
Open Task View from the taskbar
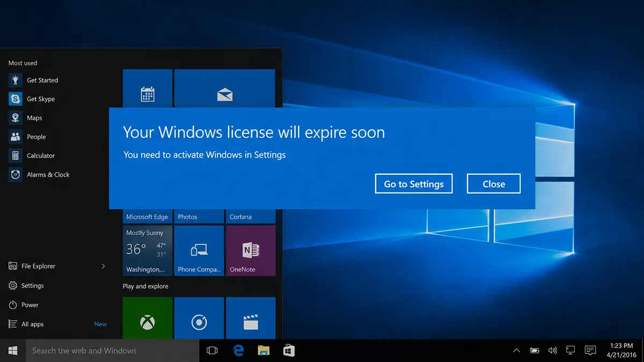(x=212, y=351)
